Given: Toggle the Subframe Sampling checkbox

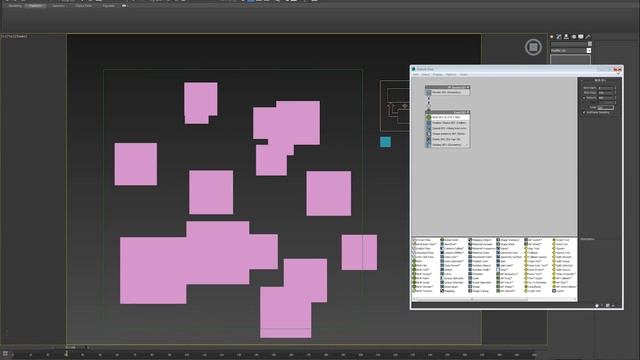Looking at the screenshot, I should (x=584, y=113).
